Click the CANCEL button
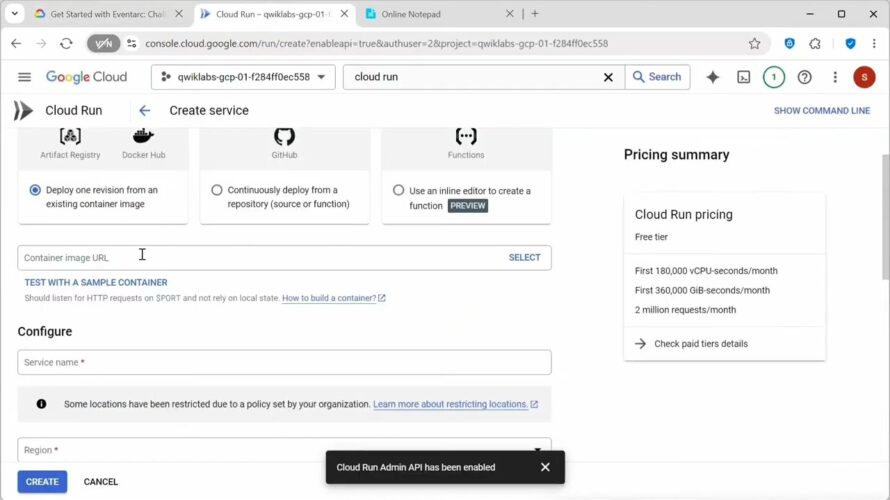 (x=100, y=481)
